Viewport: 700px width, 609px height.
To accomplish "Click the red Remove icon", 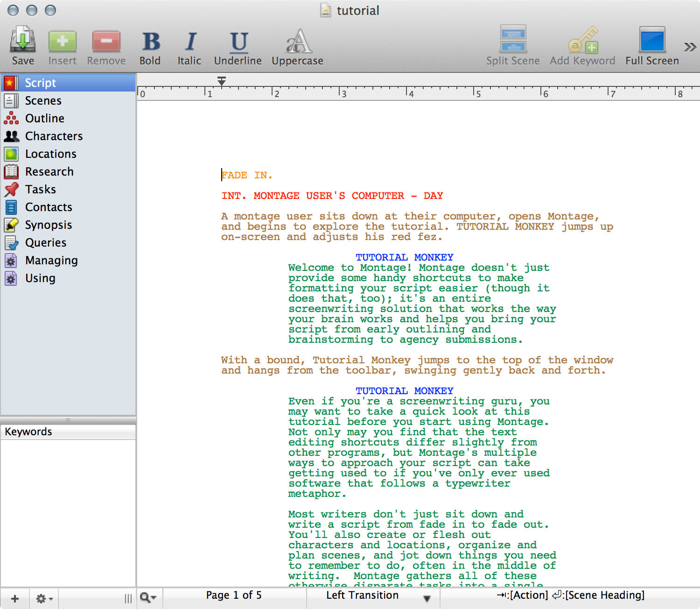I will click(106, 41).
